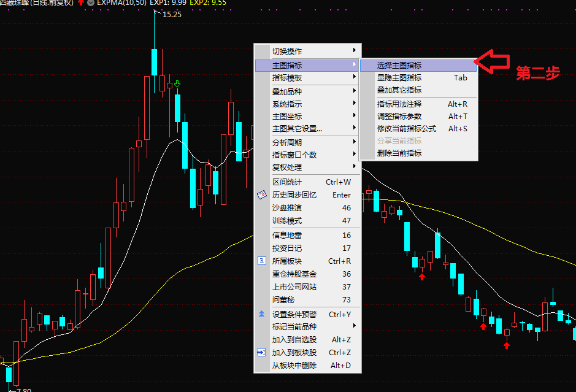
Task: Expand the 指标模板 submenu
Action: click(308, 77)
